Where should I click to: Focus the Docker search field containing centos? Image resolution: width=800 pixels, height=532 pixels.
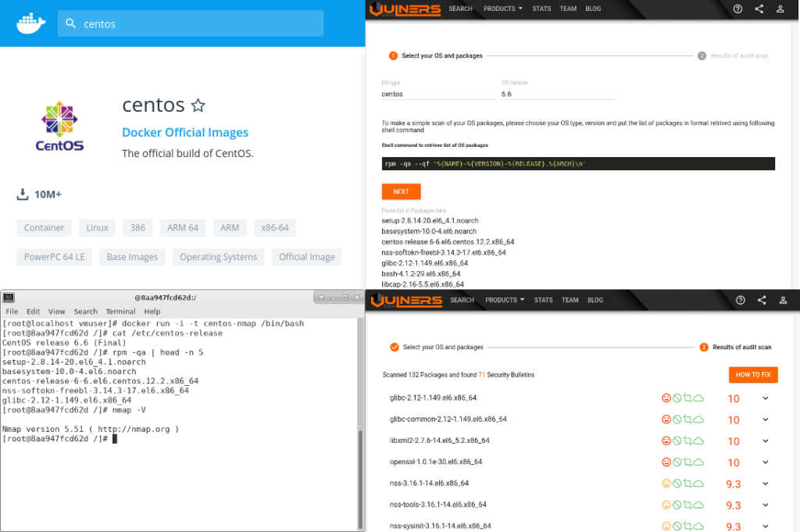pyautogui.click(x=191, y=23)
